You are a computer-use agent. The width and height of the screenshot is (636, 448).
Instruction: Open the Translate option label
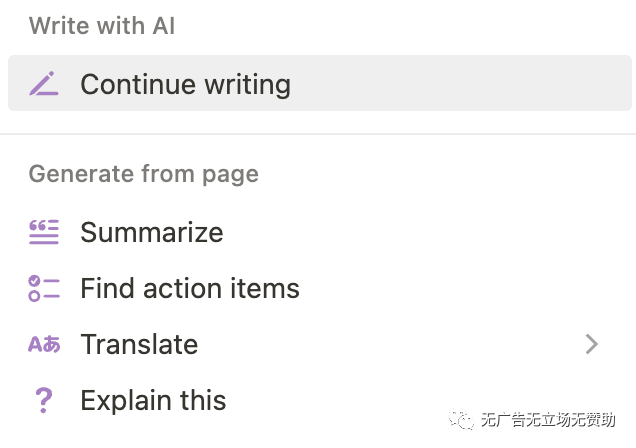click(139, 344)
